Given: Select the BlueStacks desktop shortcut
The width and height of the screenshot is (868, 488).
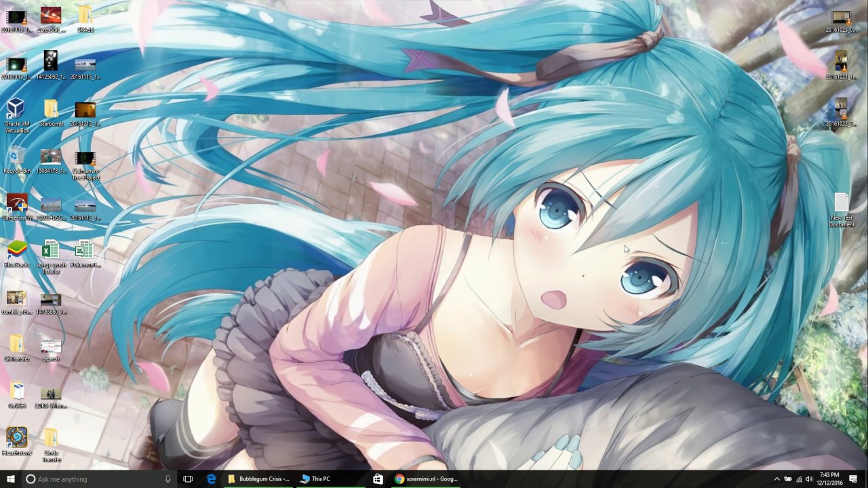Looking at the screenshot, I should click(x=16, y=255).
